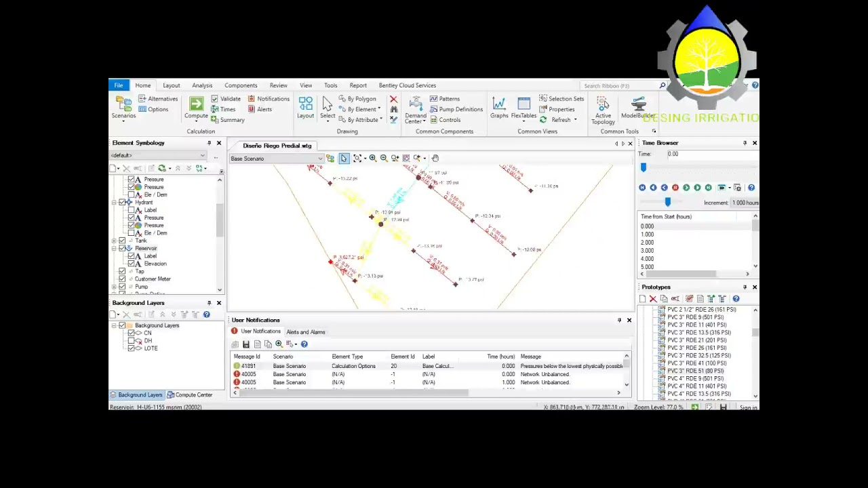Activate the Select arrow tool in the ribbon
Viewport: 868px width, 488px height.
coord(328,104)
